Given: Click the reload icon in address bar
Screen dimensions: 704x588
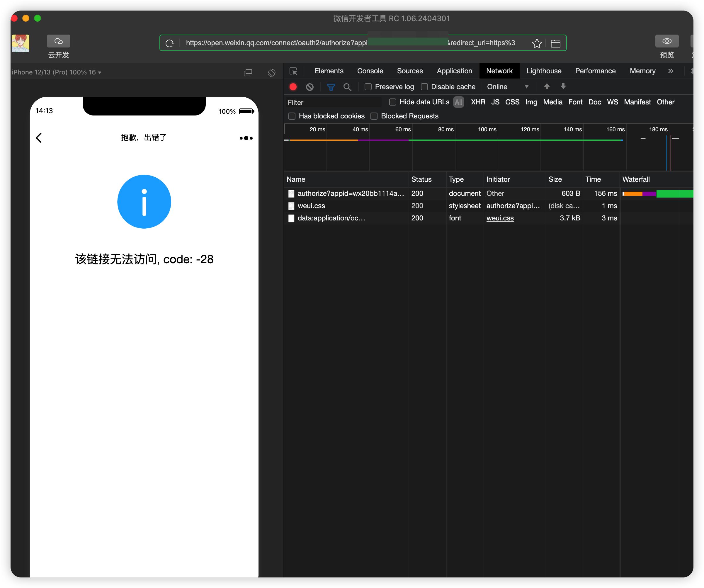Looking at the screenshot, I should click(x=170, y=43).
